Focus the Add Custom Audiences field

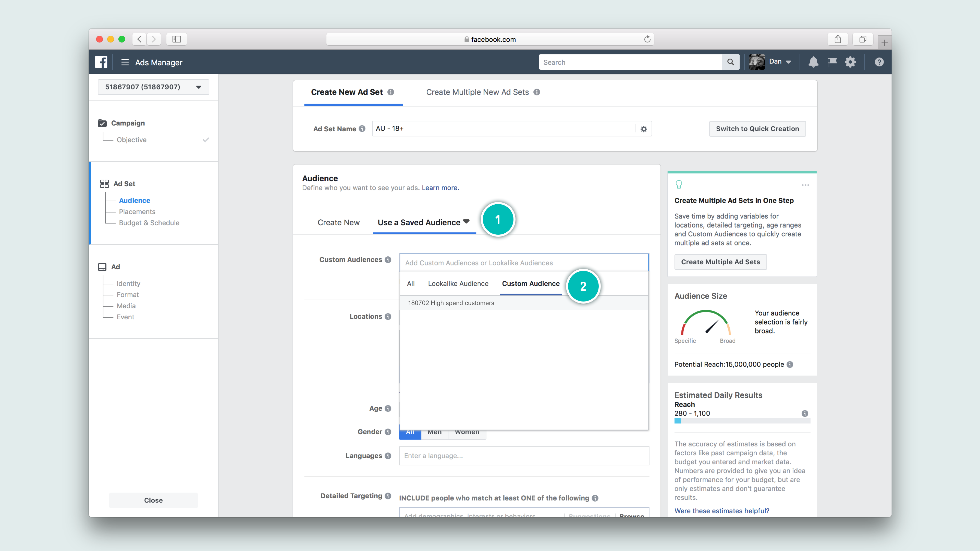point(524,262)
